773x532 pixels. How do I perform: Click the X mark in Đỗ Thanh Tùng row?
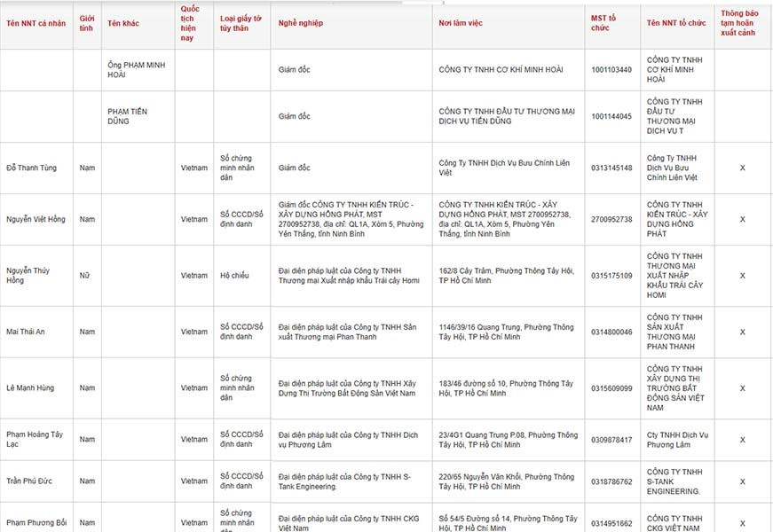pyautogui.click(x=743, y=168)
